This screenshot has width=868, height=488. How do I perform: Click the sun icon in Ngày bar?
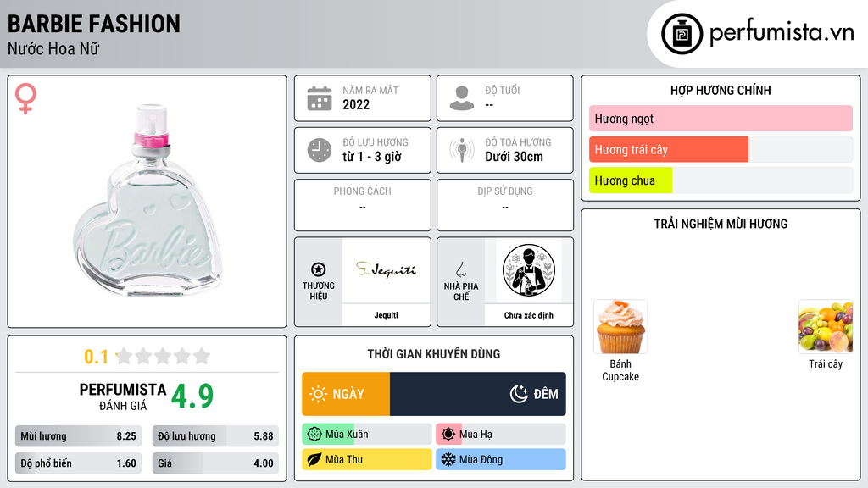click(x=318, y=394)
